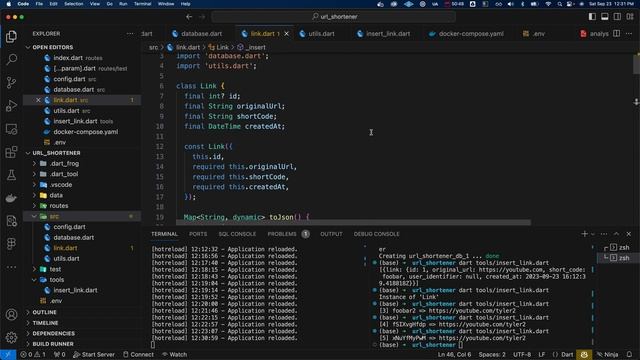Open notifications bell in status bar
The height and width of the screenshot is (360, 640).
coord(629,354)
